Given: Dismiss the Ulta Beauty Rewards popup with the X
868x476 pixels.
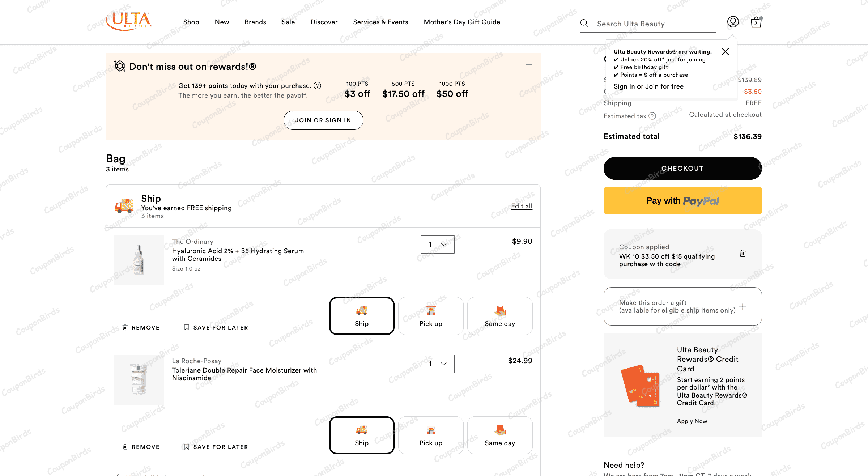Looking at the screenshot, I should point(725,51).
